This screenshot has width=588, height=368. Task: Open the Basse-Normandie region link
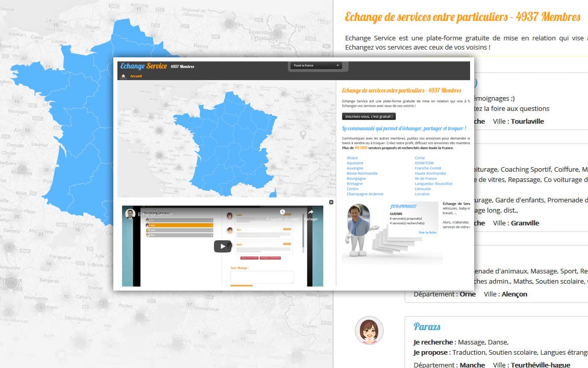click(x=362, y=173)
